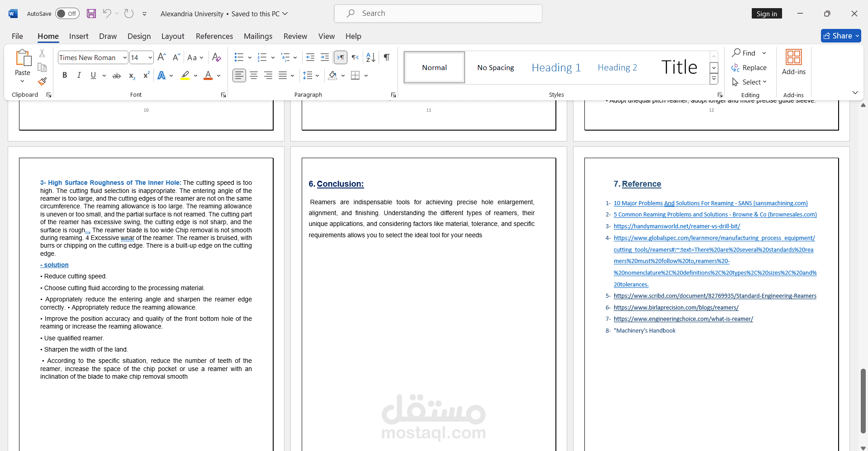The height and width of the screenshot is (451, 868).
Task: Click the Sign in button
Action: [x=767, y=14]
